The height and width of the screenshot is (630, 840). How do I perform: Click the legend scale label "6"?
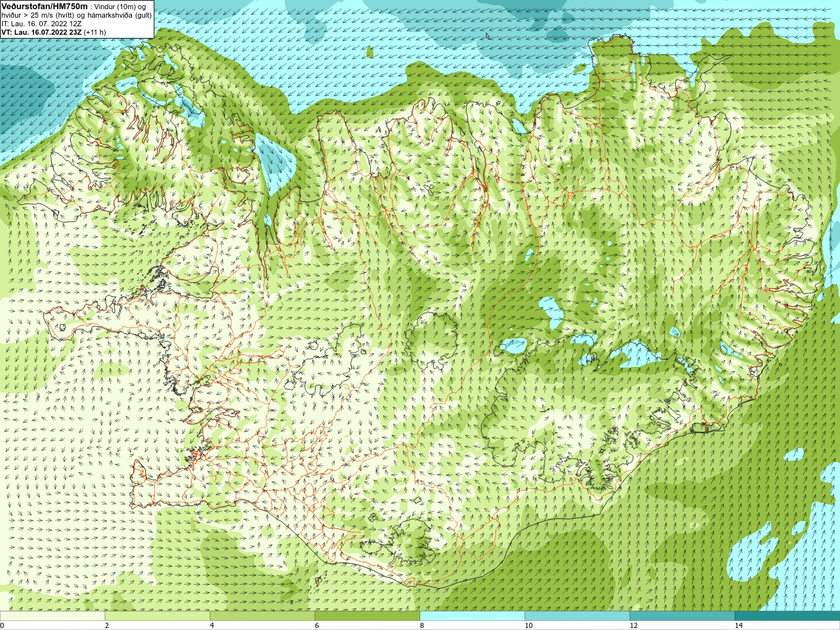317,625
